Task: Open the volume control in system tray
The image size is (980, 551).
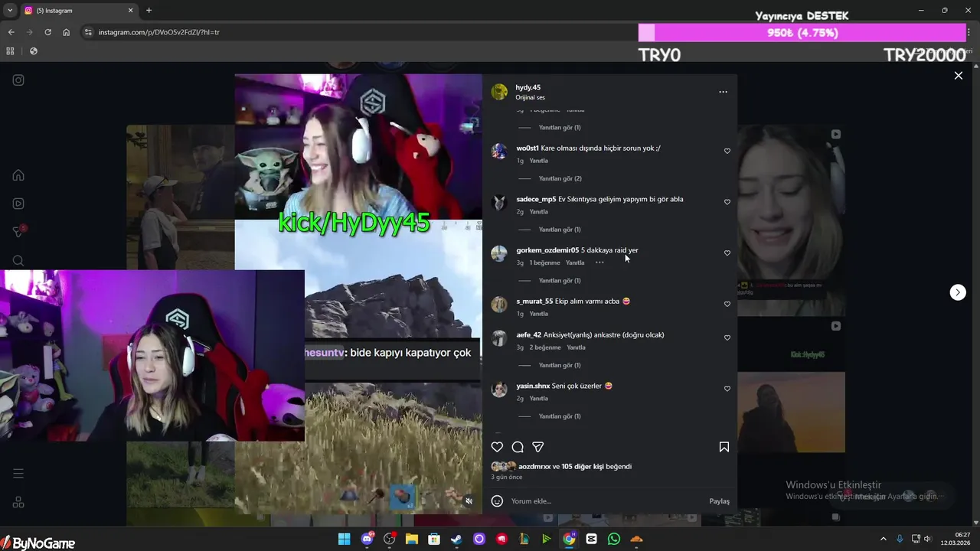Action: click(927, 539)
